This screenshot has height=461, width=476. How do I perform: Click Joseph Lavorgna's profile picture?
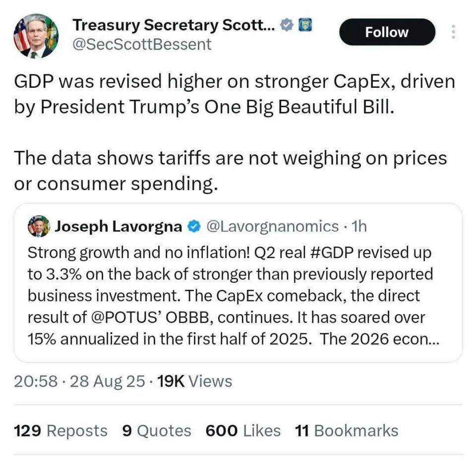[39, 226]
